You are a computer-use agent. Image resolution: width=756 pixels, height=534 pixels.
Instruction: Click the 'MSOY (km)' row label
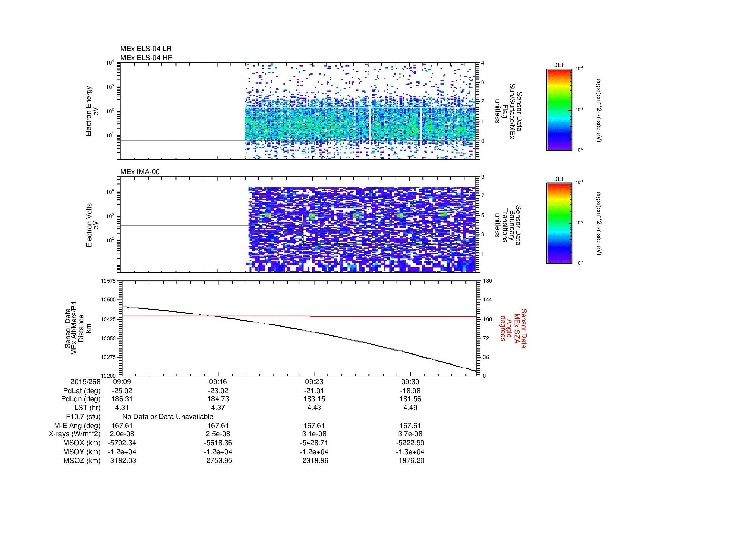coord(82,452)
